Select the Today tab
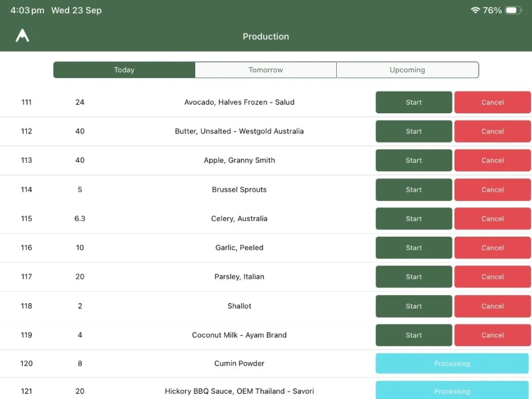Image resolution: width=532 pixels, height=399 pixels. pyautogui.click(x=124, y=70)
